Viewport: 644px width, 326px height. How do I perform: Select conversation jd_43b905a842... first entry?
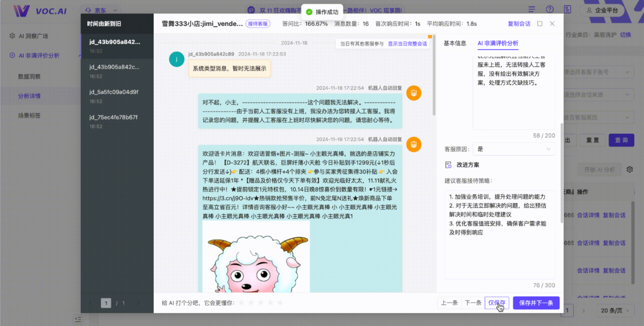(117, 46)
